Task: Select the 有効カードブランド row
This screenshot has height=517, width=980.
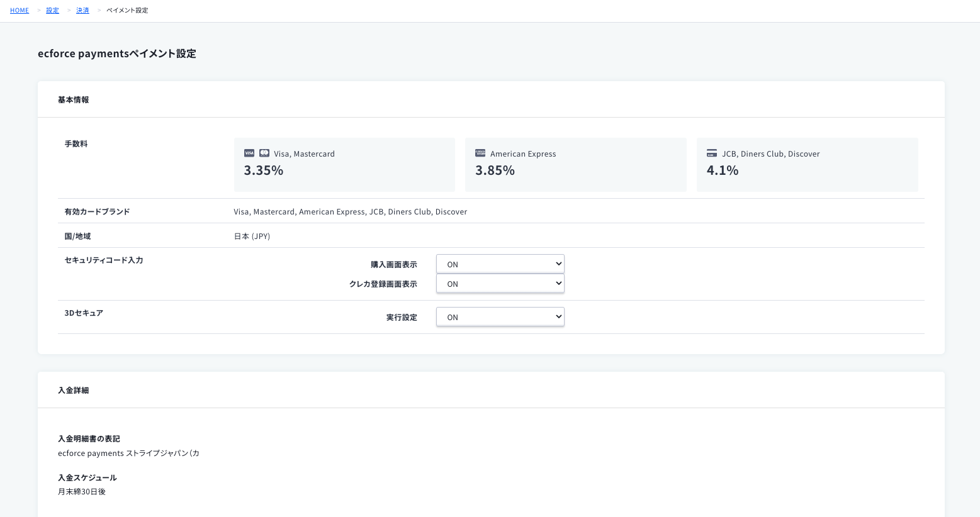Action: [x=97, y=211]
